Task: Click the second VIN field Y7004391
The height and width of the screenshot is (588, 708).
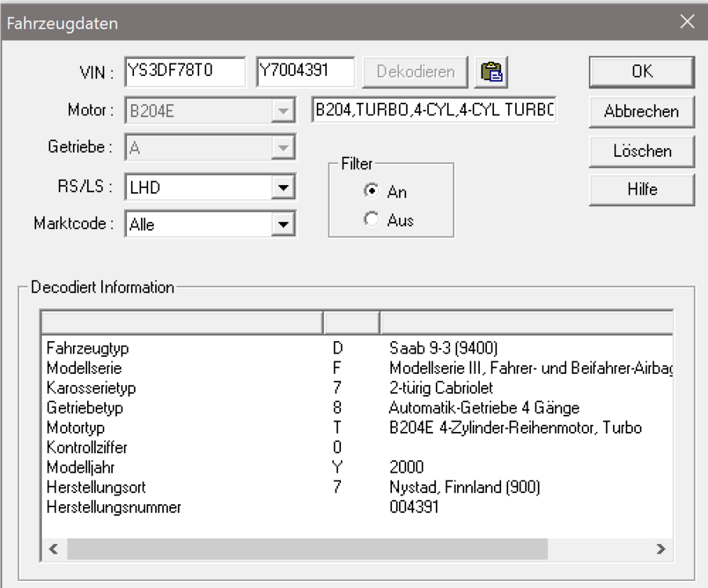Action: [305, 71]
